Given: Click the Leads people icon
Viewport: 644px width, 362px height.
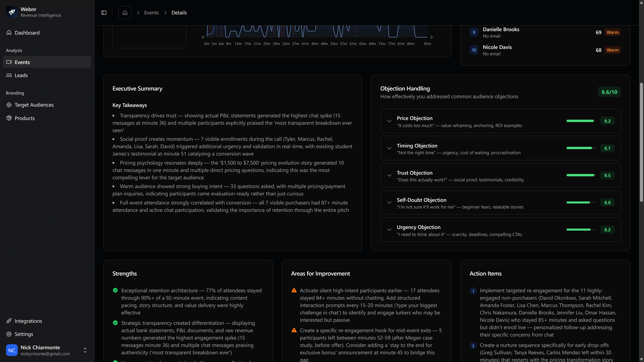Looking at the screenshot, I should 9,75.
